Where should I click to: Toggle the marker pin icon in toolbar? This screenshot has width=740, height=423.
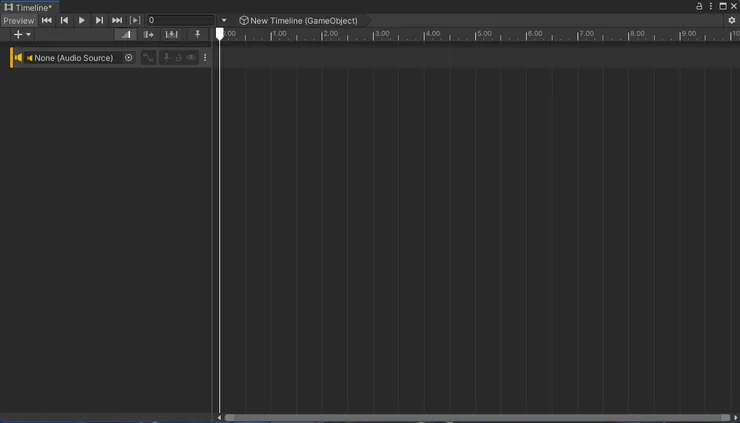tap(198, 34)
